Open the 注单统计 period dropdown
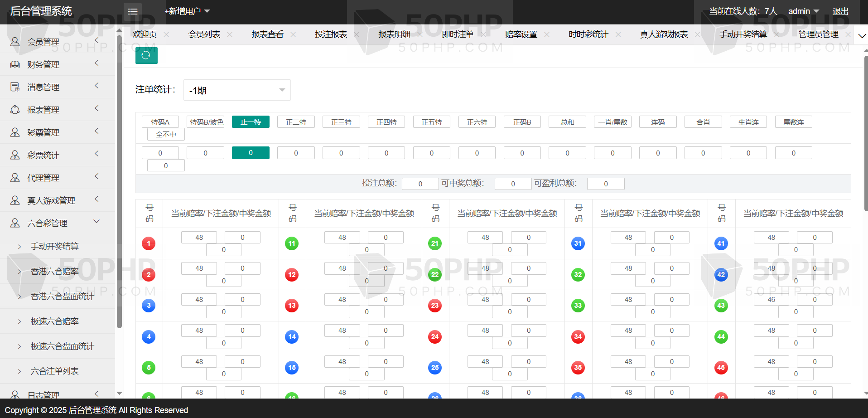868x418 pixels. 237,90
